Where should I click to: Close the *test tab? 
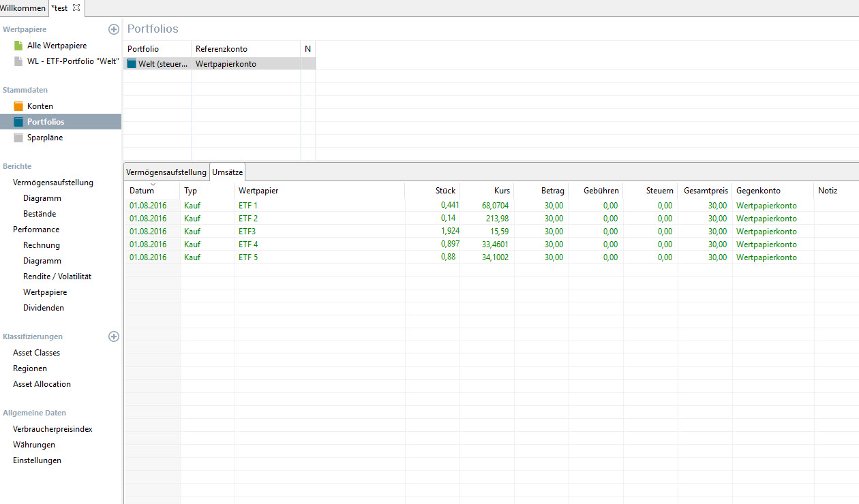click(x=76, y=7)
